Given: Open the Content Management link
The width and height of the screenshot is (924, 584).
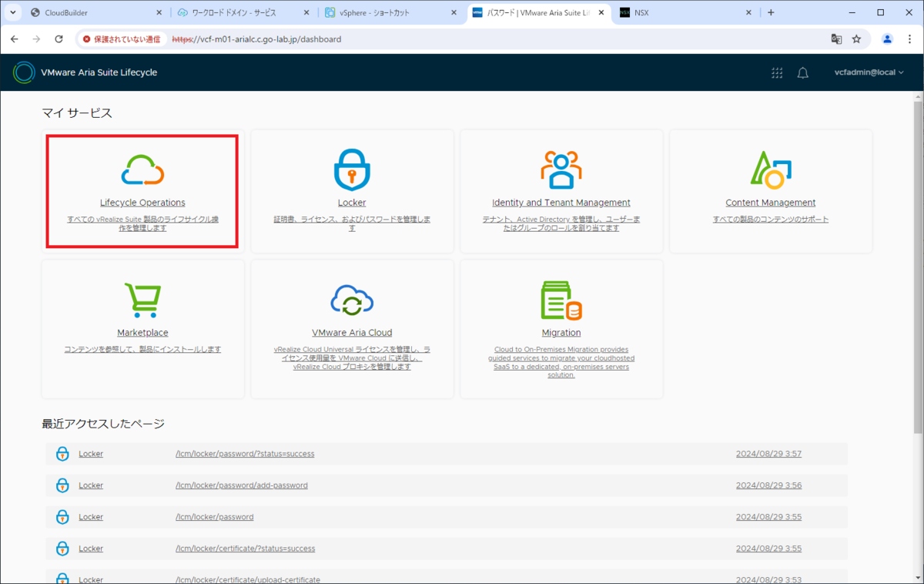Looking at the screenshot, I should coord(771,203).
